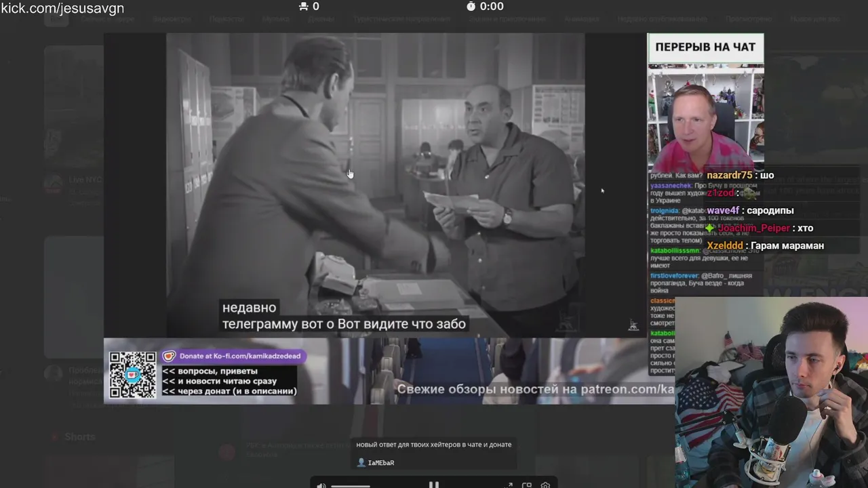
Task: Click the ПЕРЕРЫВ НА ЧАТ banner
Action: coord(705,47)
